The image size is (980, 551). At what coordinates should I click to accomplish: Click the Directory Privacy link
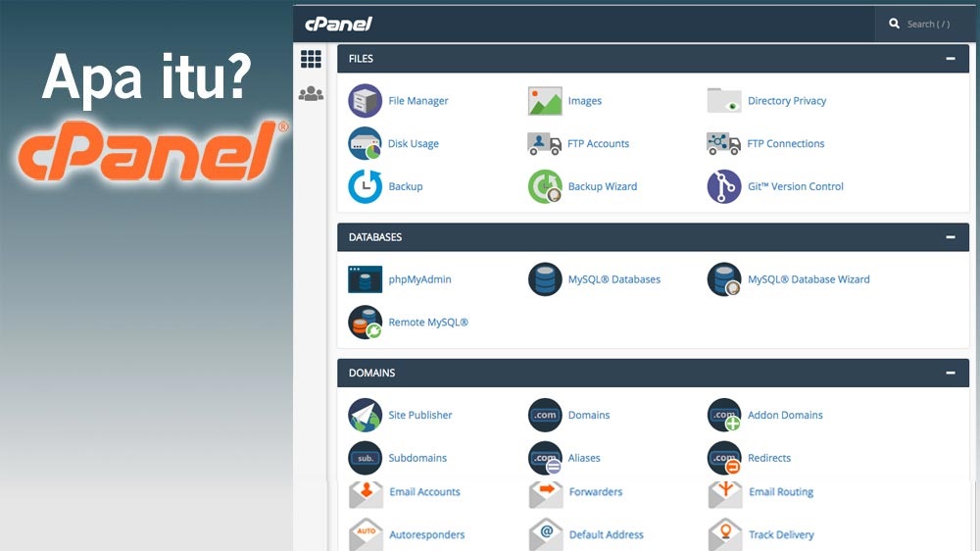(787, 101)
